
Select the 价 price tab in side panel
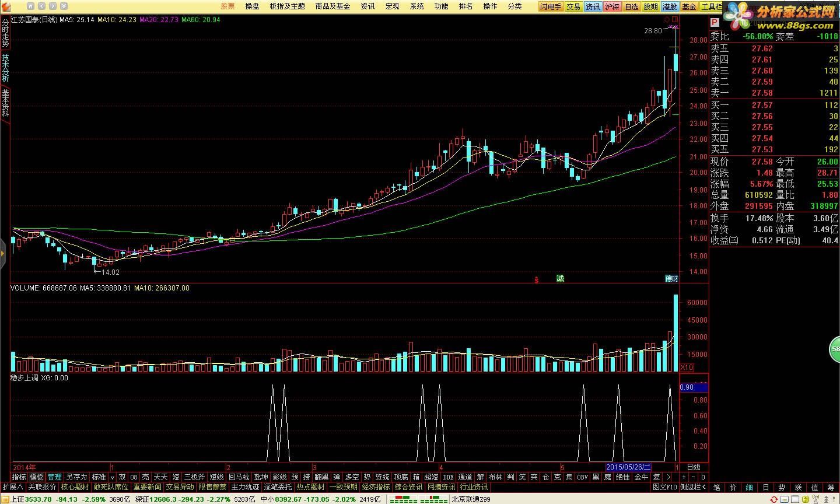[733, 487]
